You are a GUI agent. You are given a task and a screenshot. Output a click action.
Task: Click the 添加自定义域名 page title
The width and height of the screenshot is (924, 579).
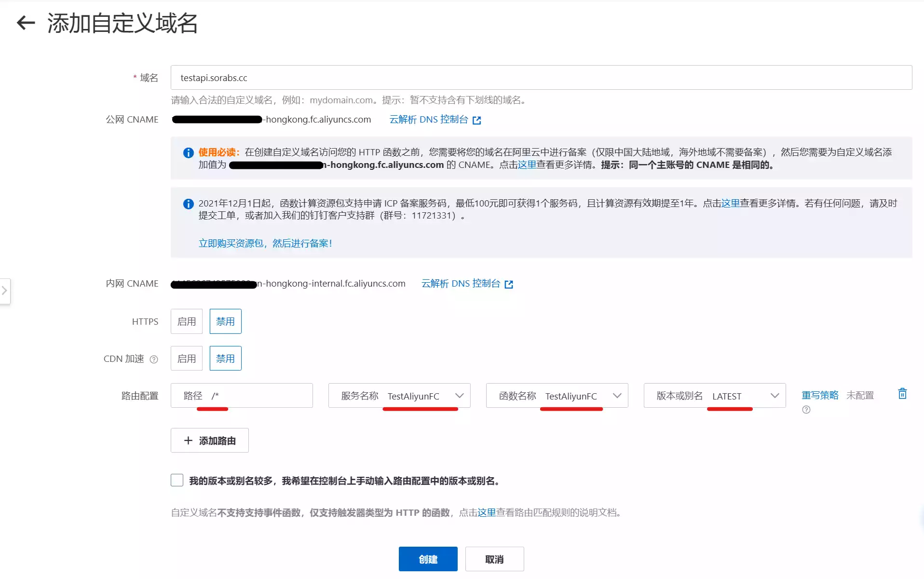[x=122, y=23]
